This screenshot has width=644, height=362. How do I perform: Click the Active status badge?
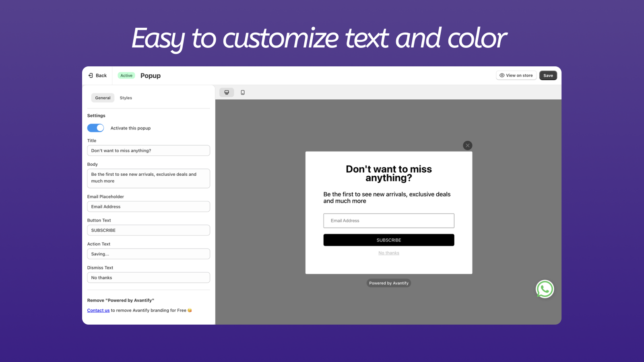pyautogui.click(x=126, y=76)
